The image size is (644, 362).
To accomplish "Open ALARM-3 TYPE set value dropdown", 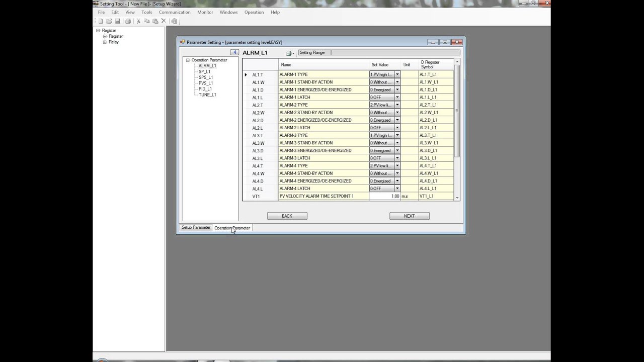I will (x=397, y=135).
